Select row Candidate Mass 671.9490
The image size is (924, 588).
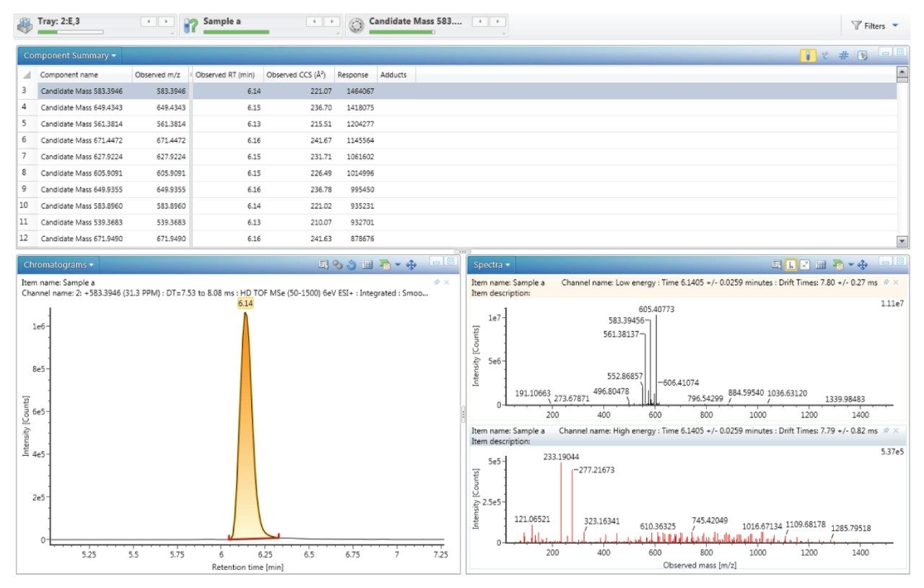457,238
